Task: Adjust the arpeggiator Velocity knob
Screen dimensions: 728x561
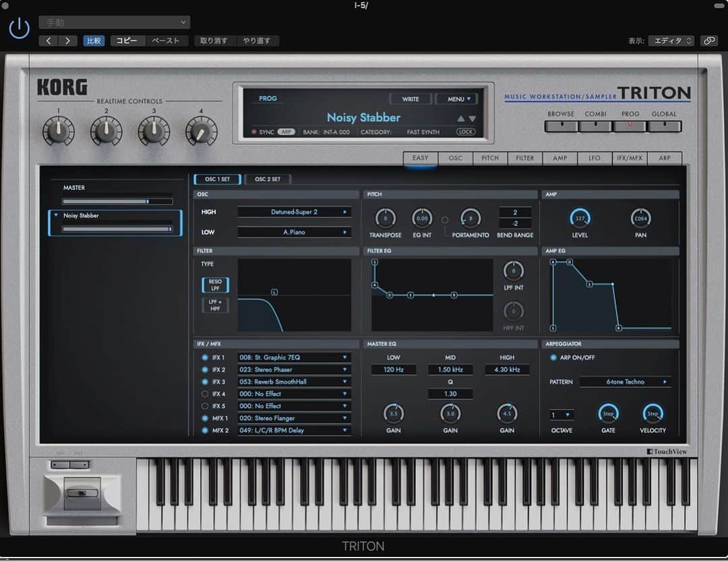Action: [653, 413]
